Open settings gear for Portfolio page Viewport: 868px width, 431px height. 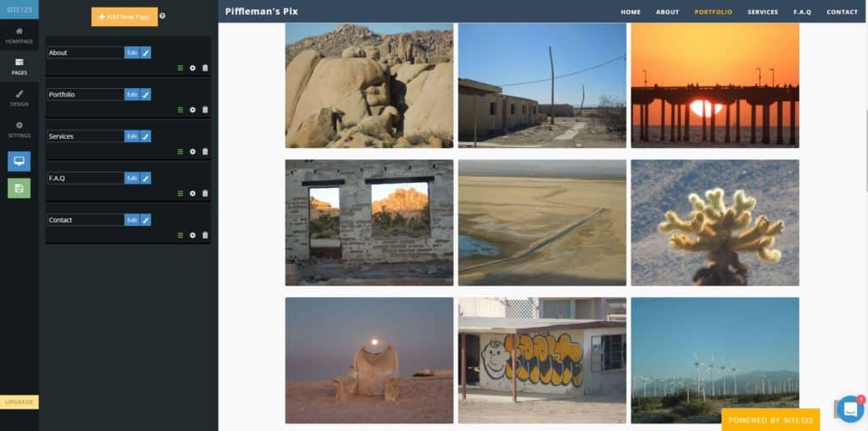(x=192, y=109)
